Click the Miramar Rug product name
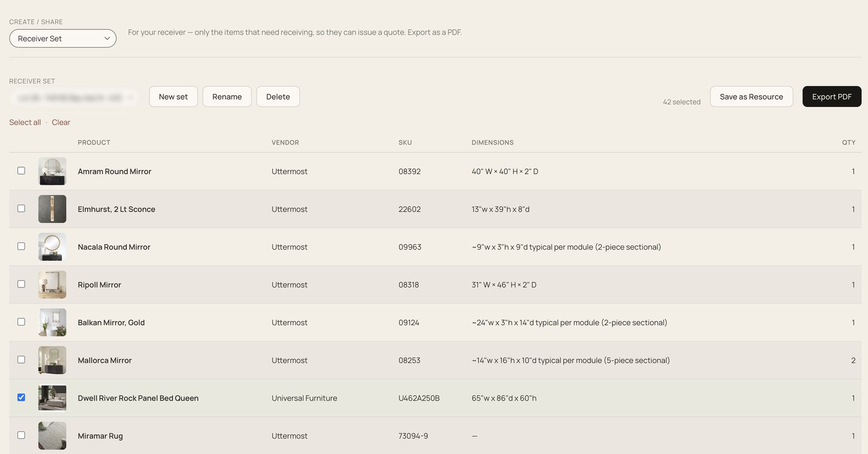 100,436
